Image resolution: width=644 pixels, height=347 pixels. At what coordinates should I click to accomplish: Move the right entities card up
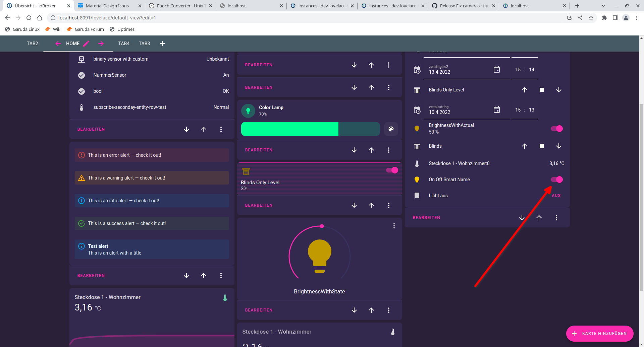click(539, 218)
